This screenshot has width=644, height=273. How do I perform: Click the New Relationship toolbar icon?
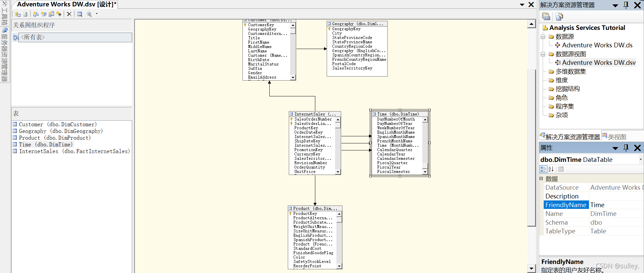pyautogui.click(x=59, y=14)
